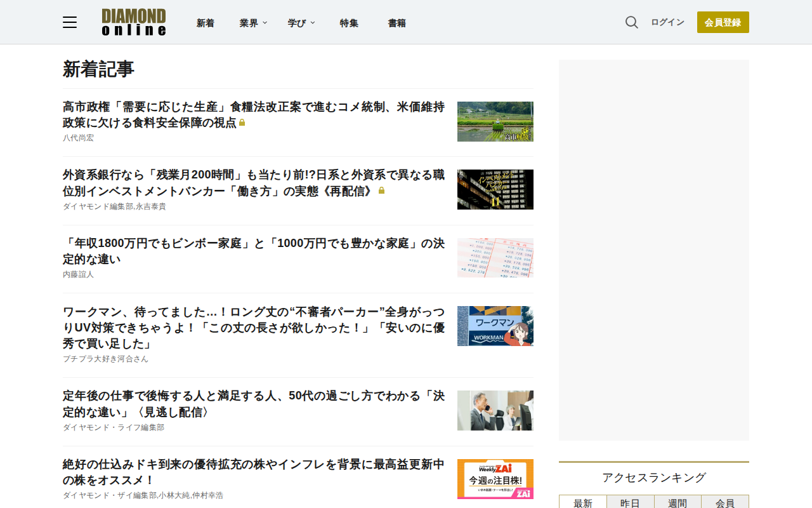Open the hamburger menu icon
The width and height of the screenshot is (812, 508).
[70, 23]
